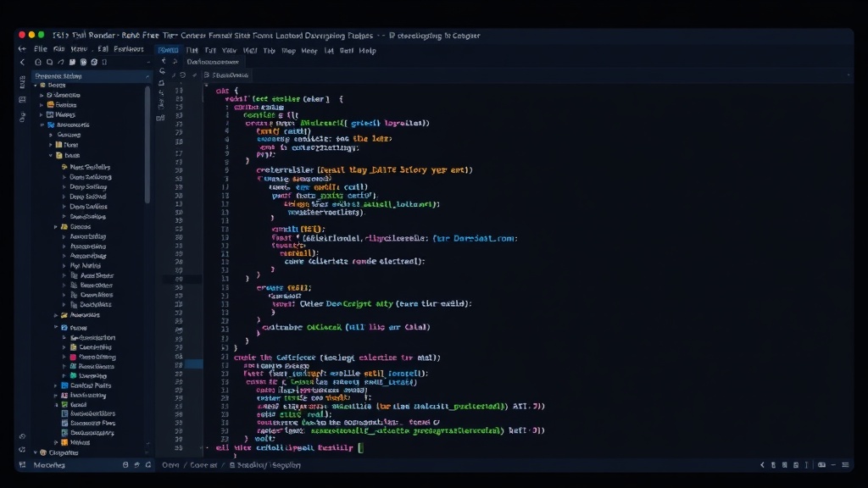The width and height of the screenshot is (868, 488).
Task: Collapse the root folder at top of tree
Action: pyautogui.click(x=36, y=86)
